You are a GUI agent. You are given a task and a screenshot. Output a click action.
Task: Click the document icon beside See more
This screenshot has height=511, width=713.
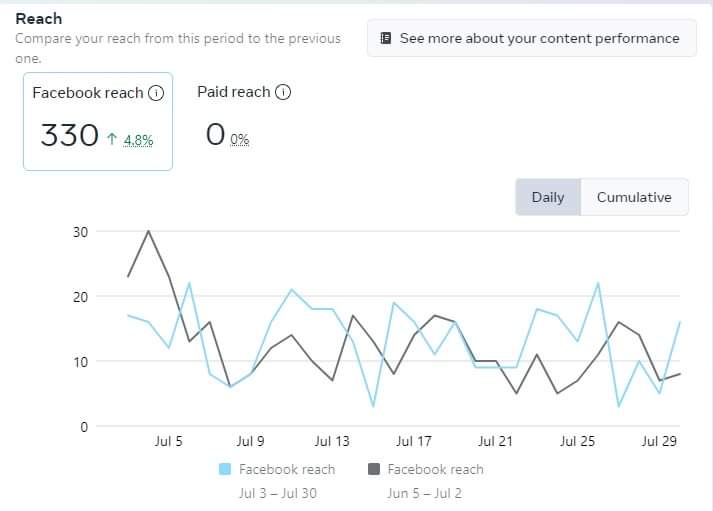pyautogui.click(x=386, y=38)
